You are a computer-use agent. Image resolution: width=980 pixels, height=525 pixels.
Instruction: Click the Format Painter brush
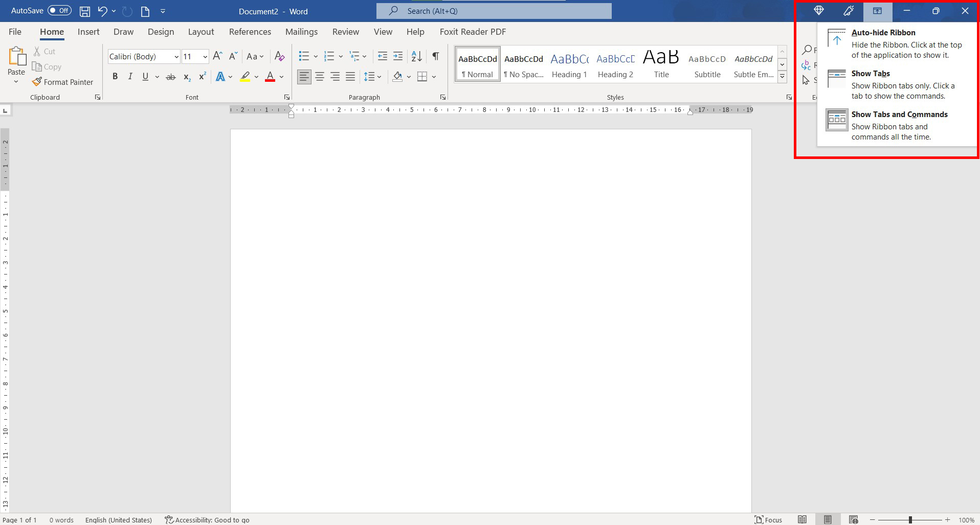click(x=37, y=82)
